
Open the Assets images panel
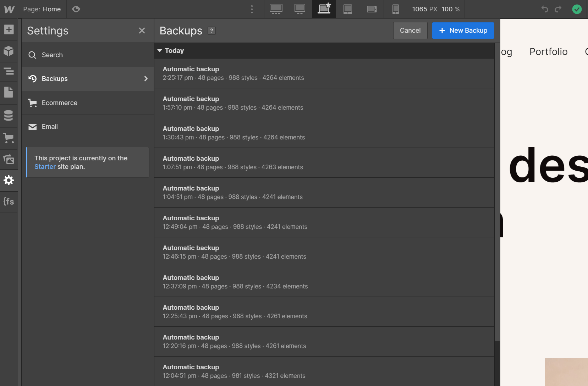click(9, 159)
